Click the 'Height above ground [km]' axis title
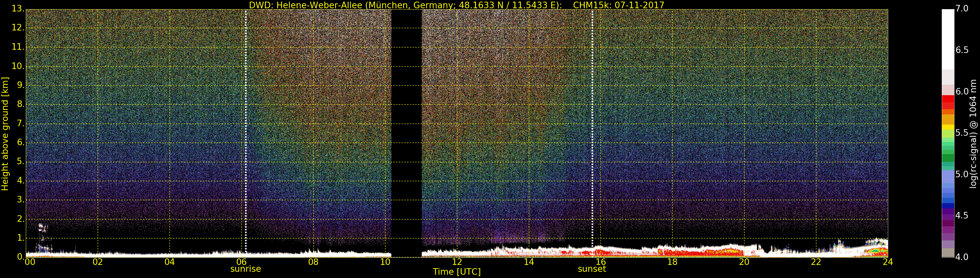 5,134
